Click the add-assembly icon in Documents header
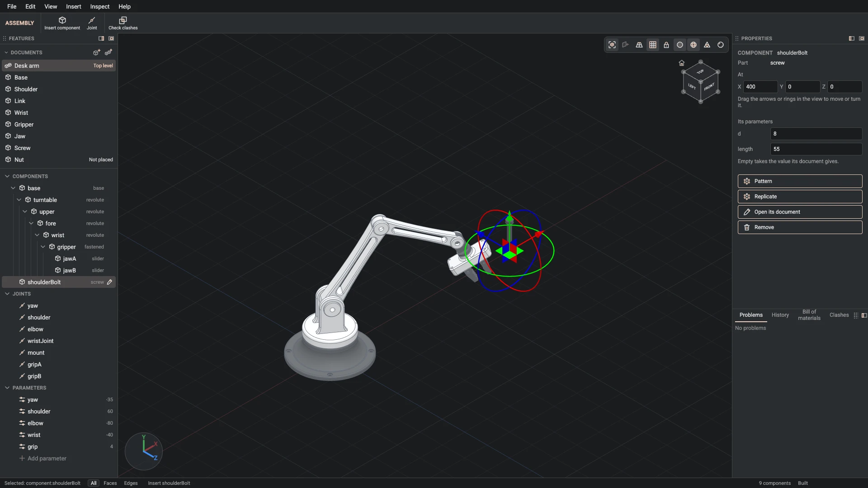Screen dimensions: 868x488 click(108, 52)
